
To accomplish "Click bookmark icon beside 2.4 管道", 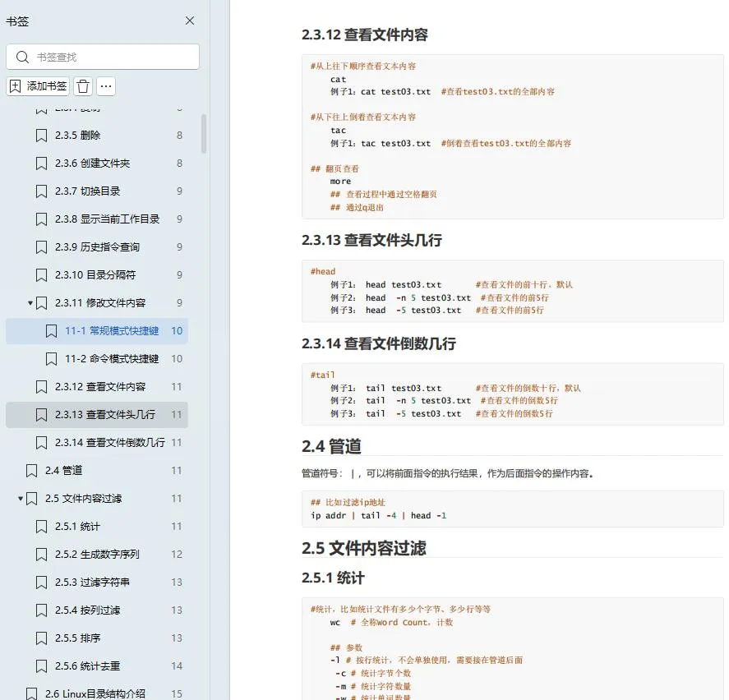I will [31, 471].
